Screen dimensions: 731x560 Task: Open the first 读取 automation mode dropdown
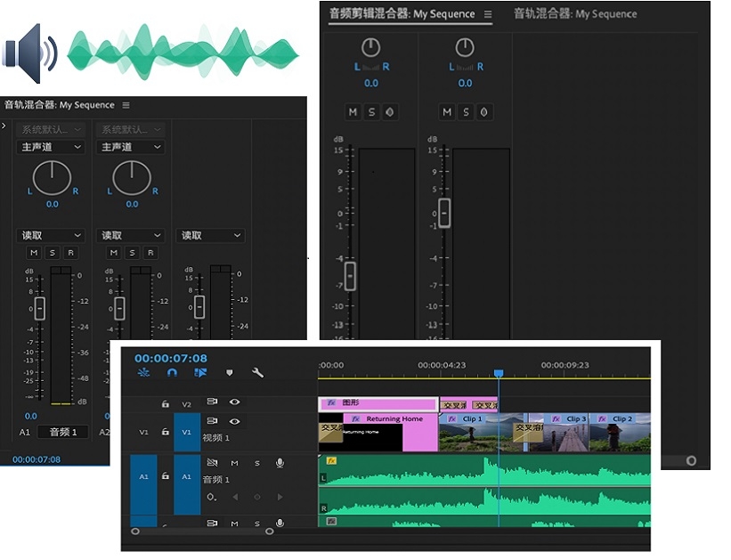tap(51, 235)
